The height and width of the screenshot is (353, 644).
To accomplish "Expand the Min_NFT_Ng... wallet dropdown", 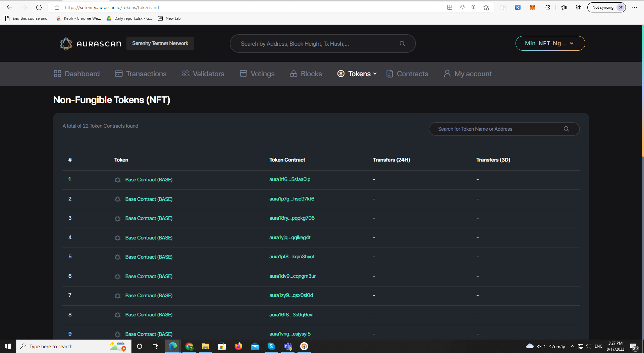I will click(x=550, y=43).
